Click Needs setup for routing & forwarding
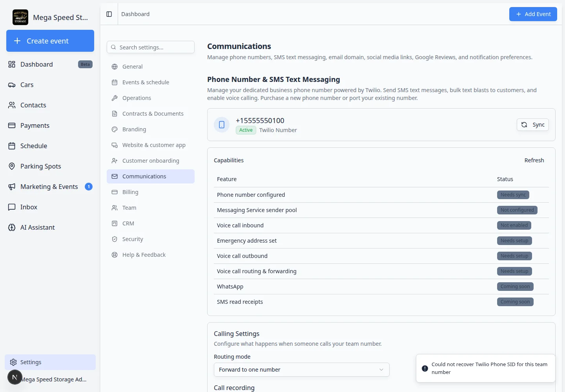Viewport: 565px width, 392px height. click(514, 271)
